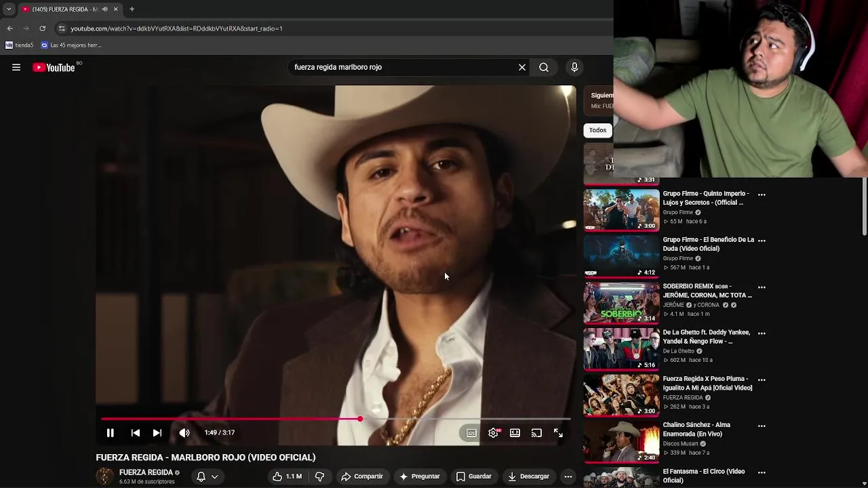Open Igualito A Mi Apá thumbnail
Screen dimensions: 868x488
coord(621,395)
